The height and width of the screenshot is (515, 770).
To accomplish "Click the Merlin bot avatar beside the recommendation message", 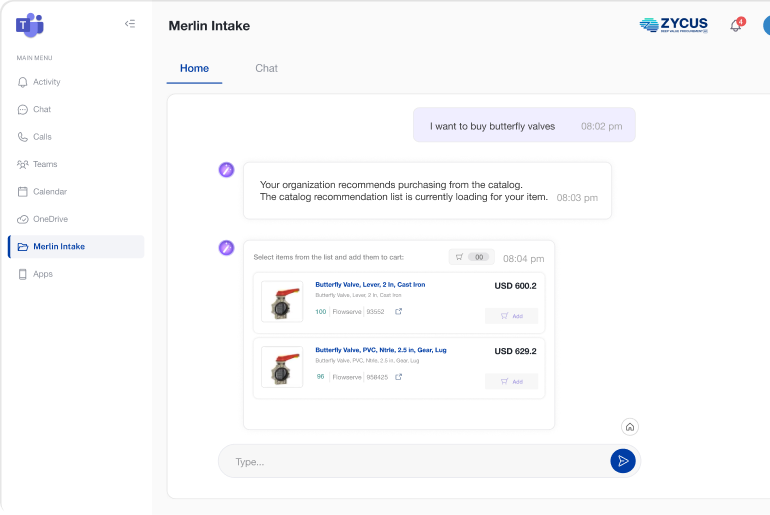I will pyautogui.click(x=226, y=170).
